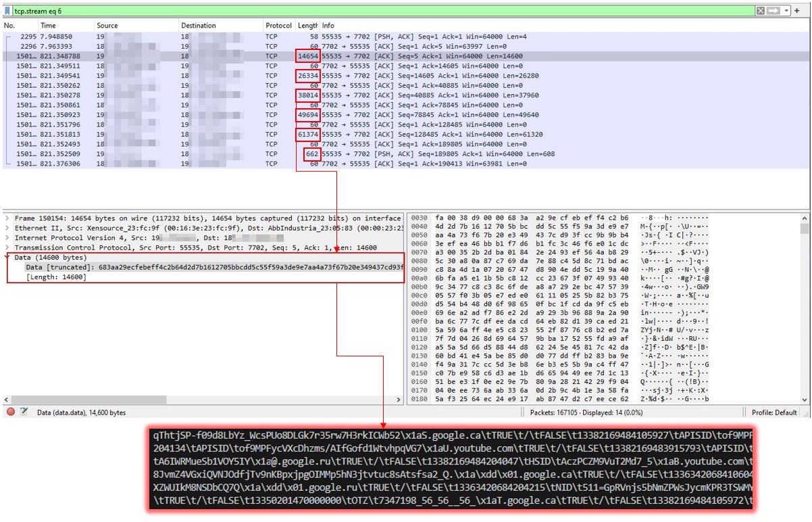Screen dimensions: 812x522
Task: Select packet row at time 821.350923
Action: coord(405,114)
